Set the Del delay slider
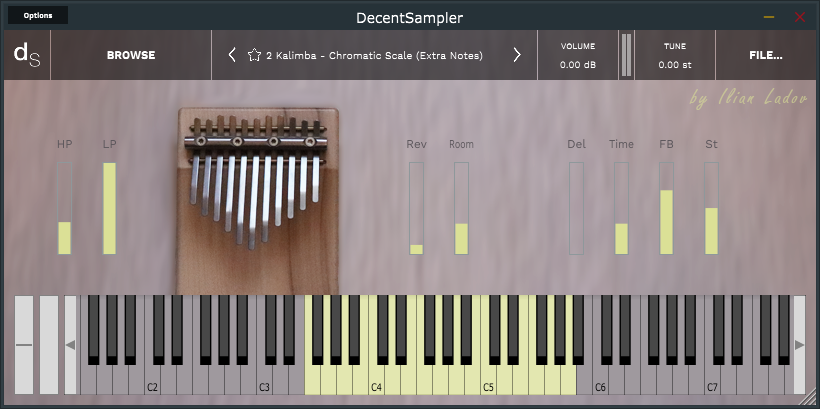The height and width of the screenshot is (409, 820). pos(576,208)
